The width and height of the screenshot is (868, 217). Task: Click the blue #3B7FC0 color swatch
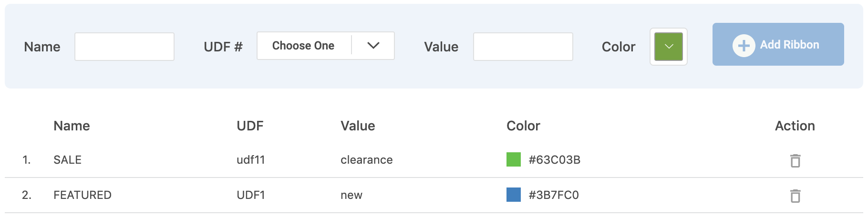(514, 195)
